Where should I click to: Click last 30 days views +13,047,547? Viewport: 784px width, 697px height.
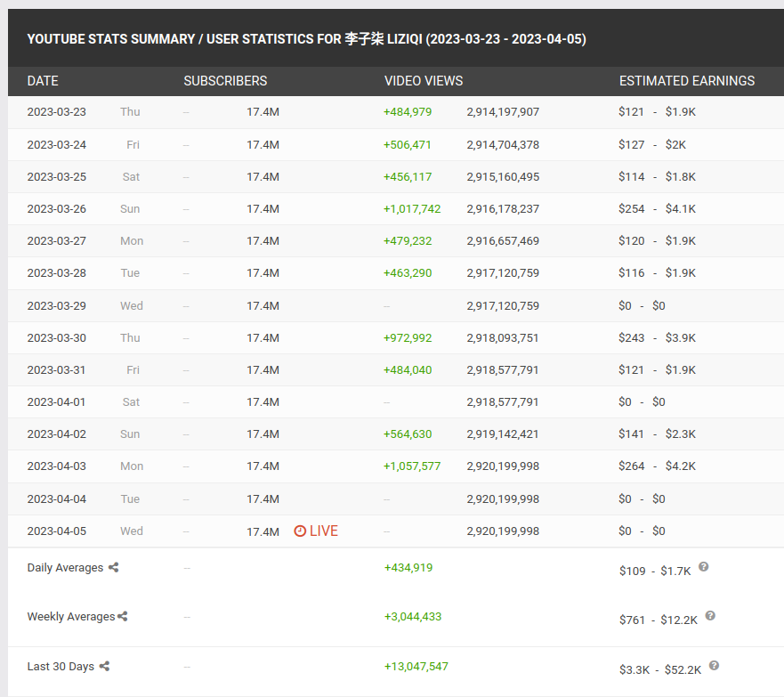pos(416,667)
